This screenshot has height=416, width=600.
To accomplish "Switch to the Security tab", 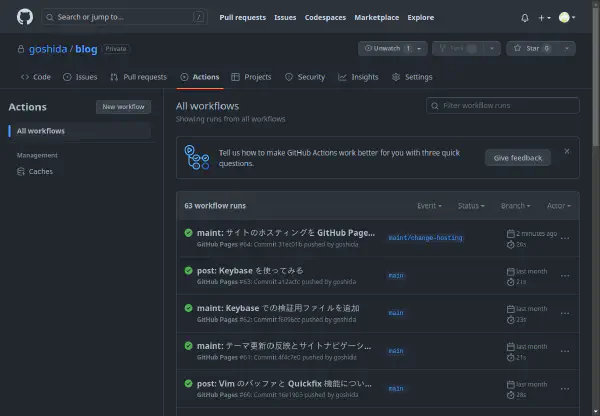I will pyautogui.click(x=305, y=77).
